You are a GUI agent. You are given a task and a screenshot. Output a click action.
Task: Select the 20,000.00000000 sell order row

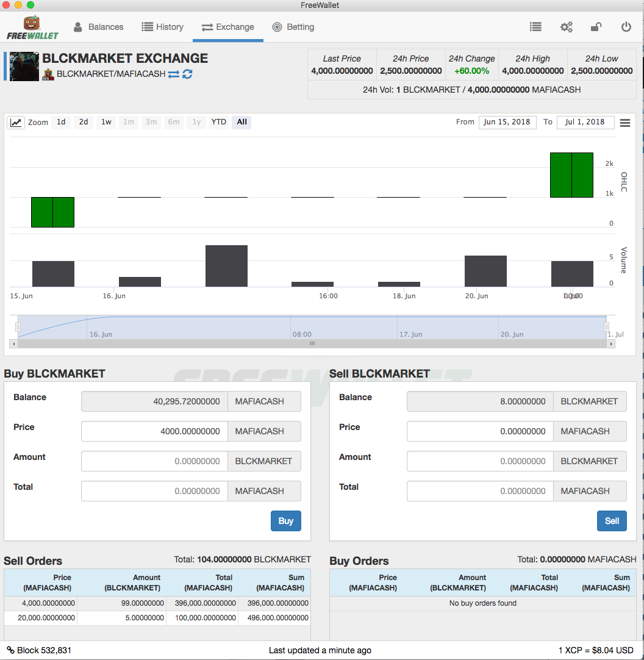157,618
